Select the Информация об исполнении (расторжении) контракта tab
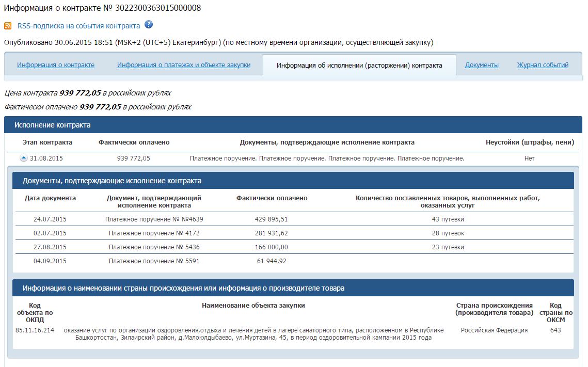 tap(359, 66)
